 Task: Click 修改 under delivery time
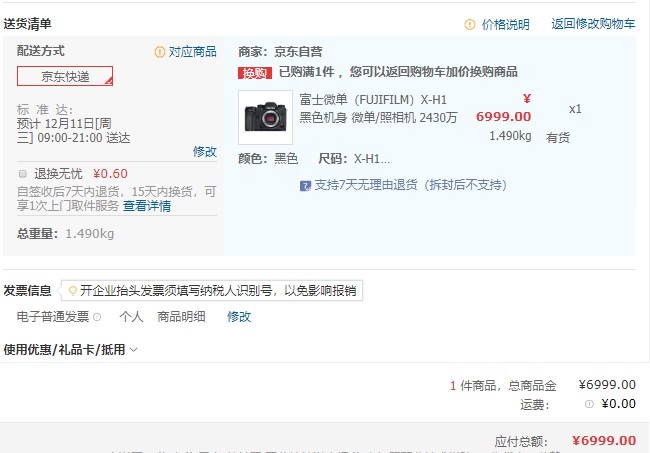[x=204, y=152]
